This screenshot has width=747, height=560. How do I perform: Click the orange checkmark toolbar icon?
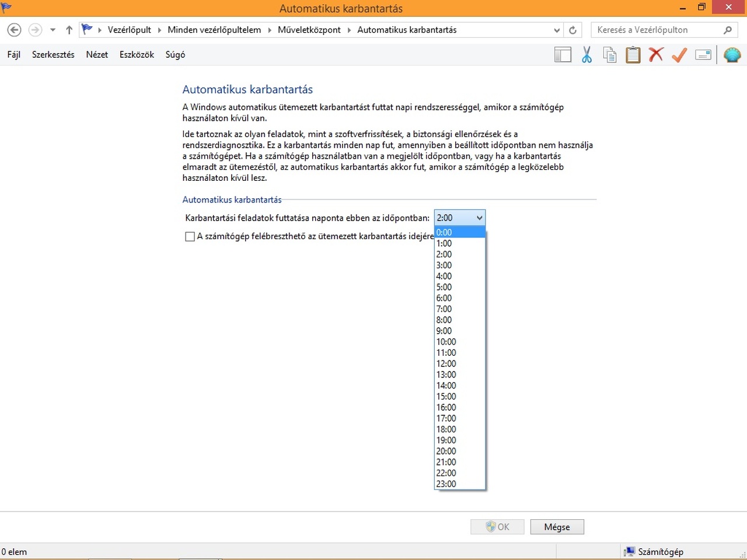coord(679,55)
